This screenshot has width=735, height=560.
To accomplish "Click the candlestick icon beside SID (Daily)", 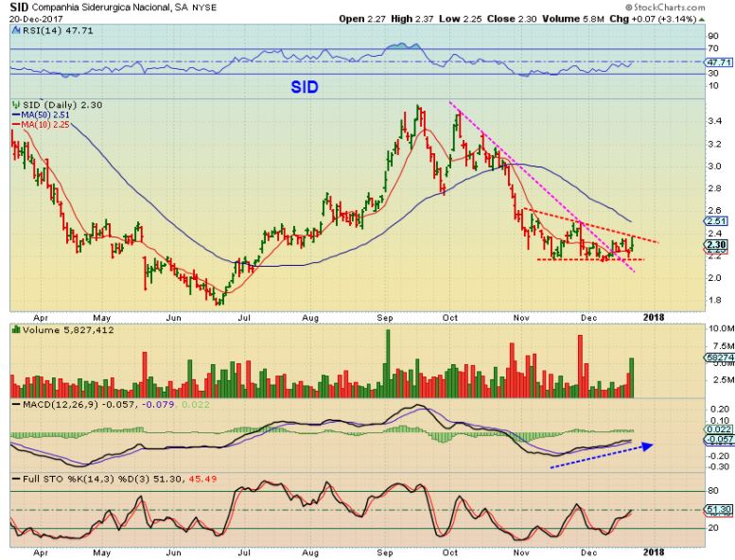I will point(17,105).
